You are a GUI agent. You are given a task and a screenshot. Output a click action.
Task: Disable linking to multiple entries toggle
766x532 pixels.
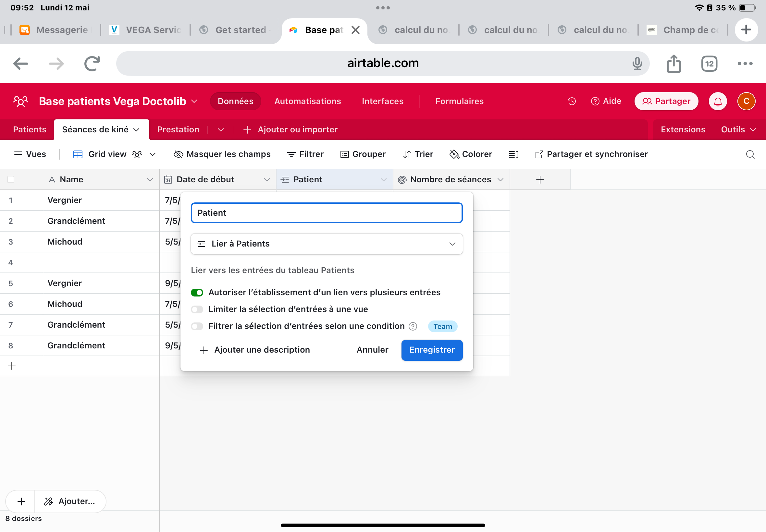[197, 292]
